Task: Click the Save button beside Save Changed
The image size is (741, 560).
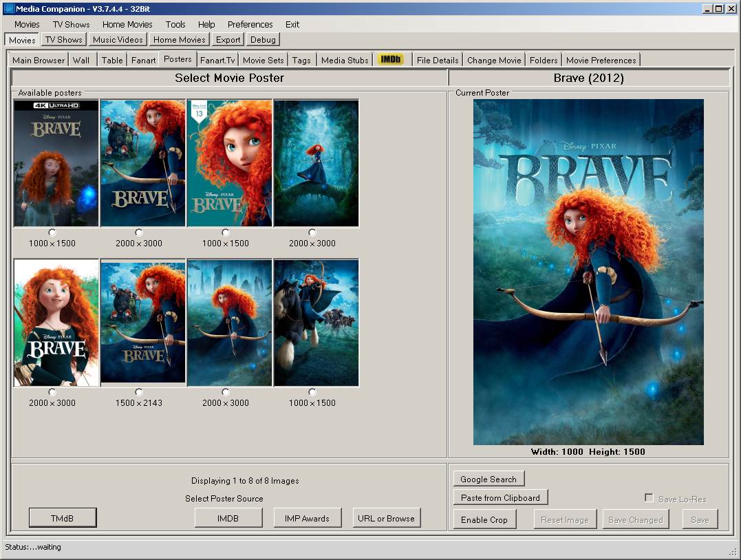Action: pyautogui.click(x=700, y=519)
